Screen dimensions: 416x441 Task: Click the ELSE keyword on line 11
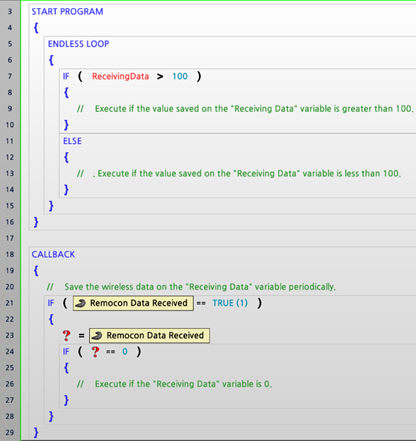pos(72,141)
